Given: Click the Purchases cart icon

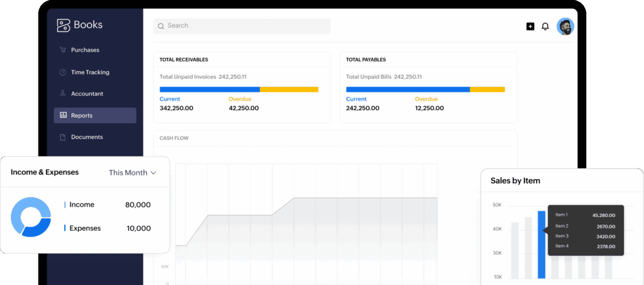Looking at the screenshot, I should (63, 50).
